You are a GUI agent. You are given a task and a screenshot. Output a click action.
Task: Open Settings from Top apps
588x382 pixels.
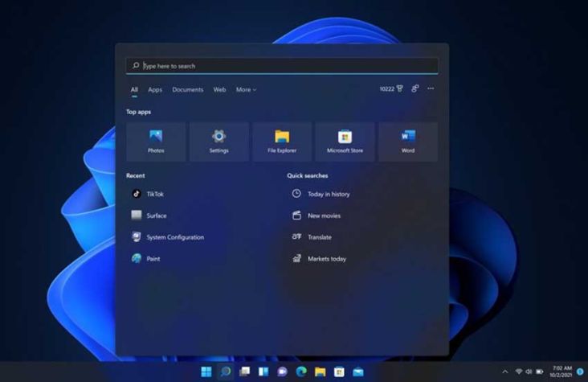[219, 142]
